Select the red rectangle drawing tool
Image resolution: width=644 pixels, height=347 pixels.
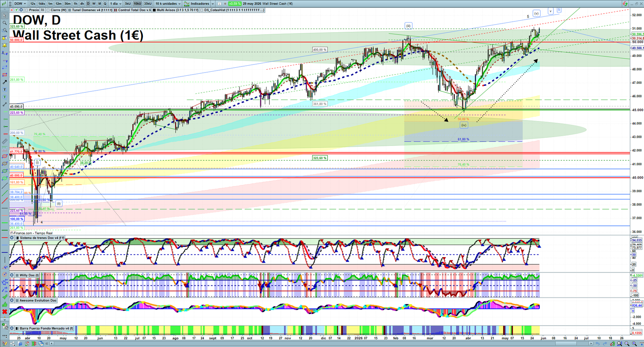(x=5, y=75)
